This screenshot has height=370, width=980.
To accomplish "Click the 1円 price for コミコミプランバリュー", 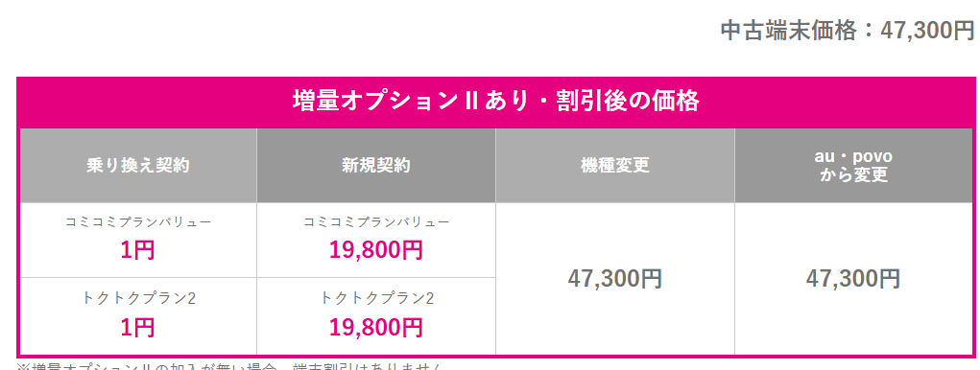I will pos(138,250).
